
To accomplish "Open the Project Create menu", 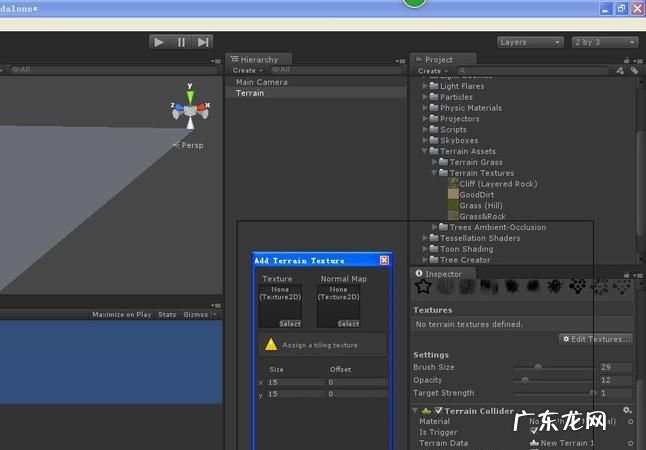I will pyautogui.click(x=432, y=70).
